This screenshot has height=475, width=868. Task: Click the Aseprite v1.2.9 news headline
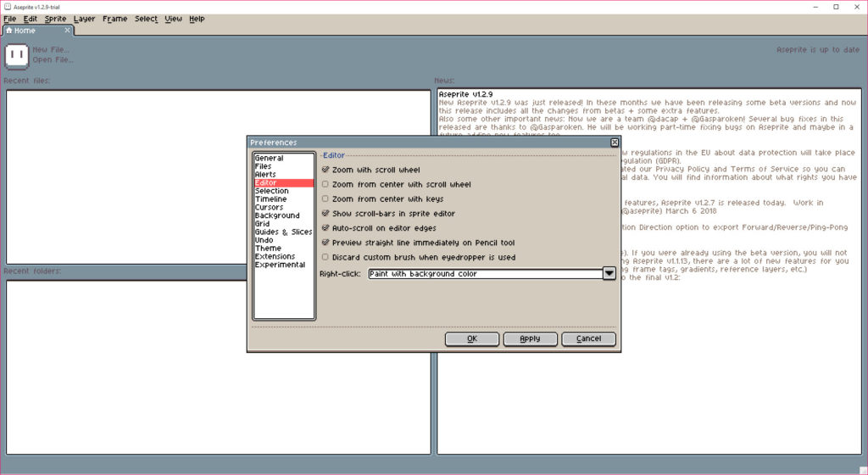tap(465, 94)
